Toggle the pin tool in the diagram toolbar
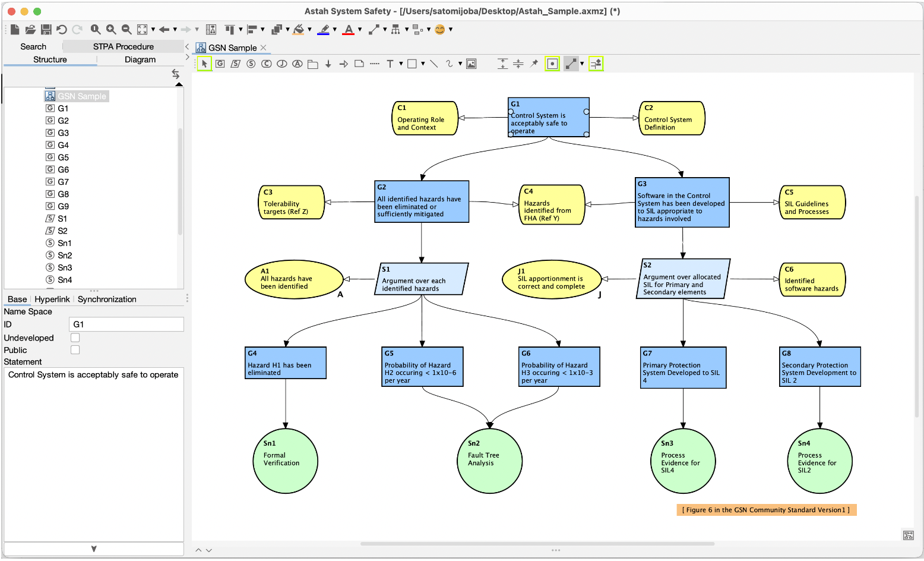924x561 pixels. coord(534,63)
